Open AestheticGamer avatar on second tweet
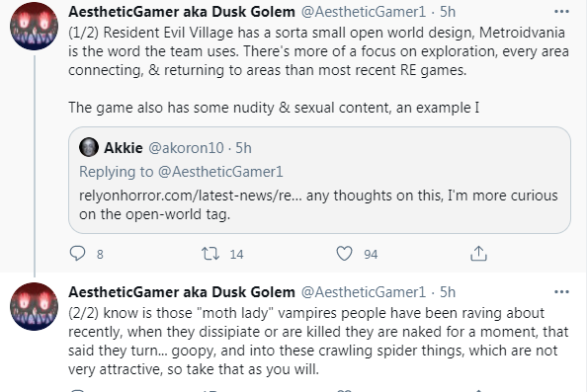 click(35, 306)
